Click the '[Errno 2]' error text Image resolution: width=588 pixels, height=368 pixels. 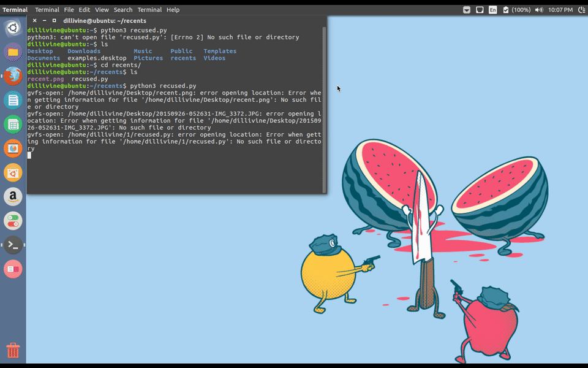tap(187, 37)
